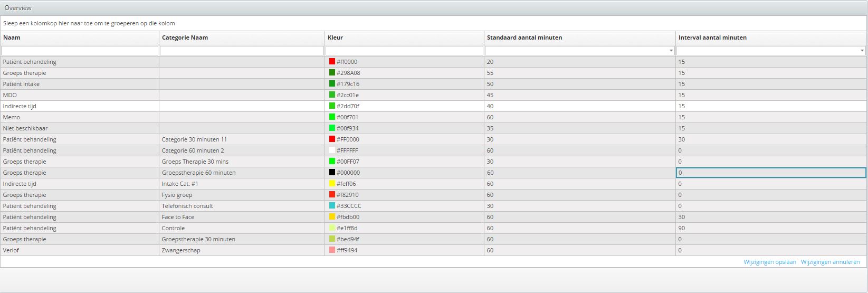This screenshot has width=868, height=293.
Task: Click the 50 standard minutes cell
Action: pos(580,84)
